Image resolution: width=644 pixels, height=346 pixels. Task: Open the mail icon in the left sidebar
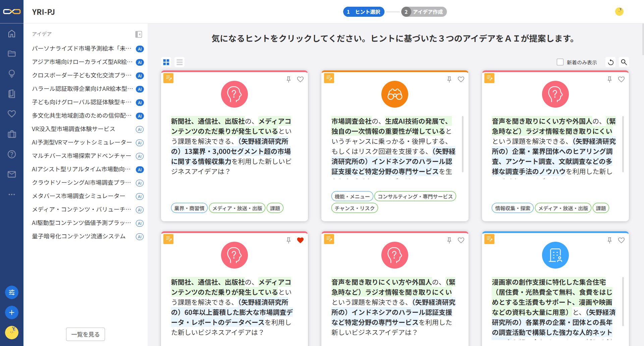pos(12,174)
